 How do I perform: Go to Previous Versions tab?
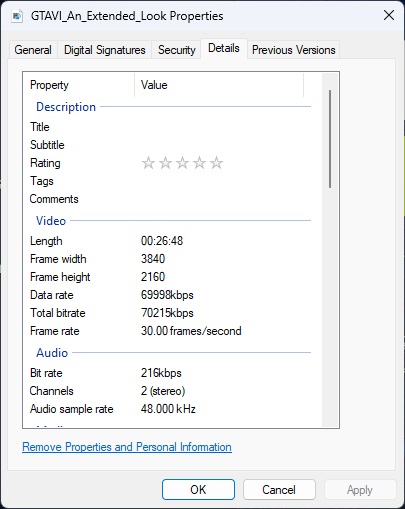[x=293, y=50]
